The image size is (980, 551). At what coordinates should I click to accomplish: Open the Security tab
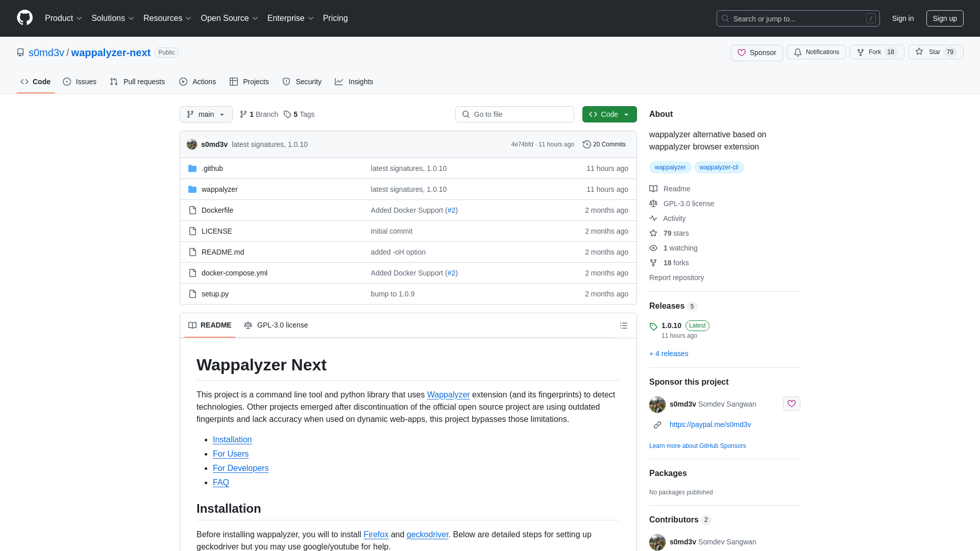pos(302,82)
